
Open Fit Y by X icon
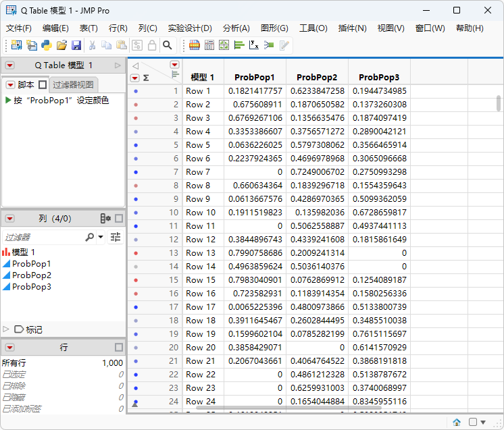(254, 45)
